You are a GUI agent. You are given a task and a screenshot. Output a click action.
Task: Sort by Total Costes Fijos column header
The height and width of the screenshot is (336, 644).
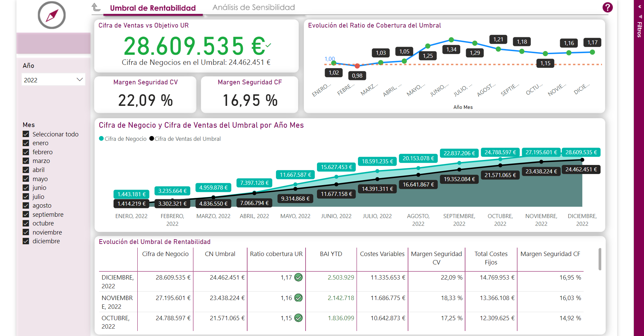[x=491, y=258]
